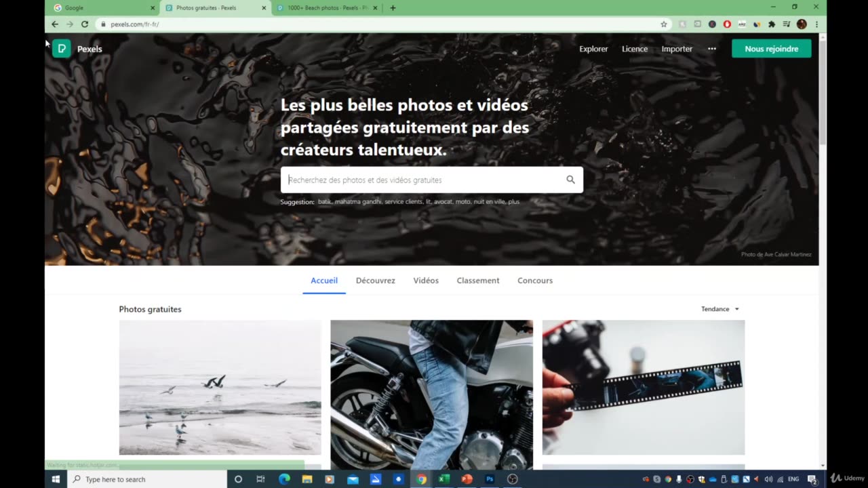This screenshot has height=488, width=868.
Task: Open Task View in taskbar
Action: [x=260, y=479]
